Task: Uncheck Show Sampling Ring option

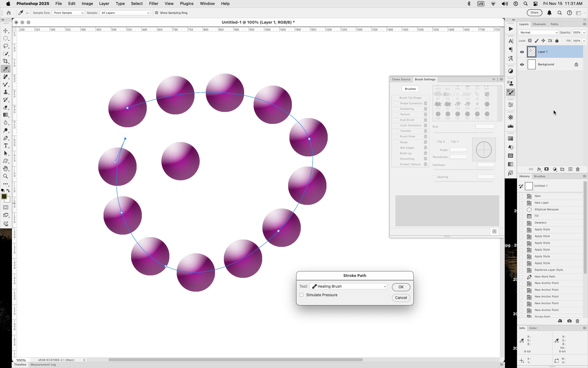Action: tap(156, 13)
